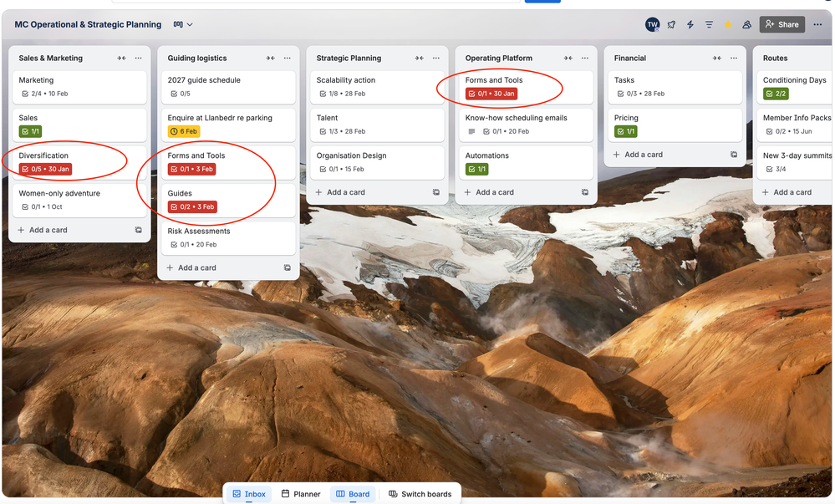Click Guiding logistics Forms and Tools 3 Feb badge

[191, 169]
